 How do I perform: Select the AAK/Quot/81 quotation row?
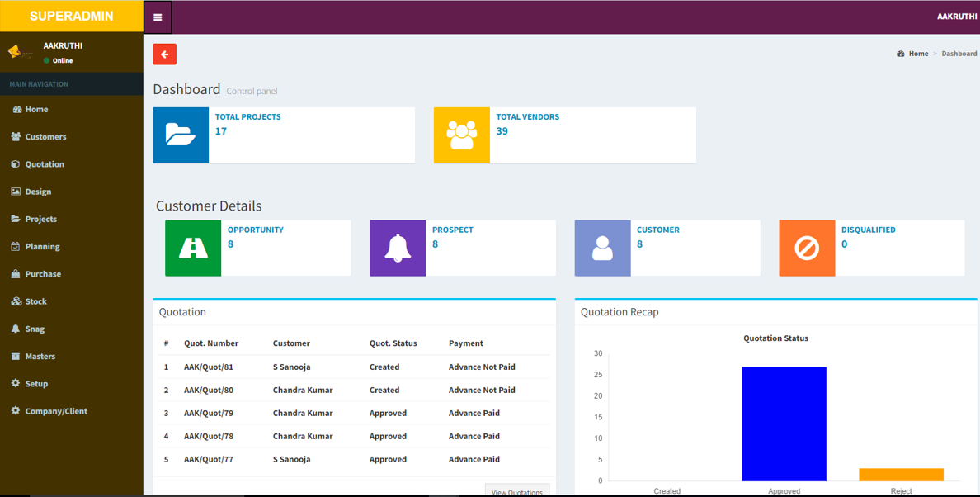pyautogui.click(x=209, y=367)
